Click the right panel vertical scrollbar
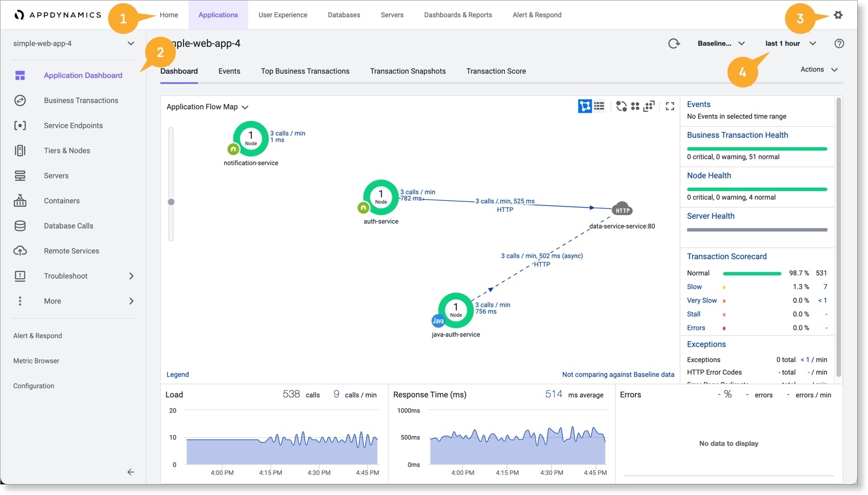 (x=838, y=237)
